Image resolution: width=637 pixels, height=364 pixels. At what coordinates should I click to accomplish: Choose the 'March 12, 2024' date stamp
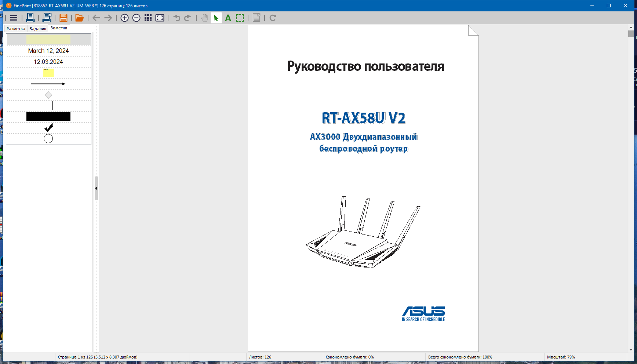[x=48, y=51]
